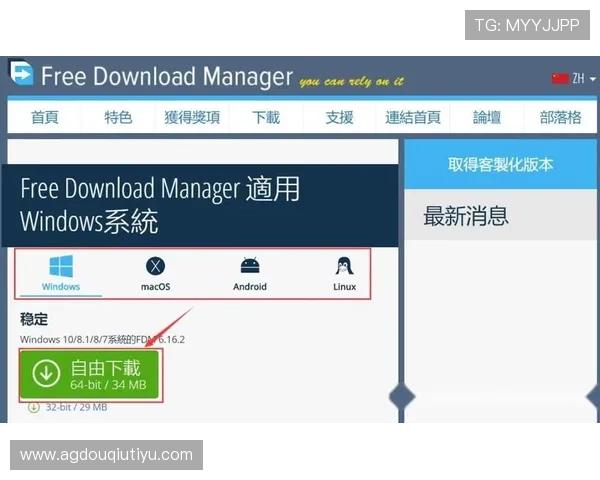
Task: Click the download arrow icon in the green button
Action: (46, 373)
